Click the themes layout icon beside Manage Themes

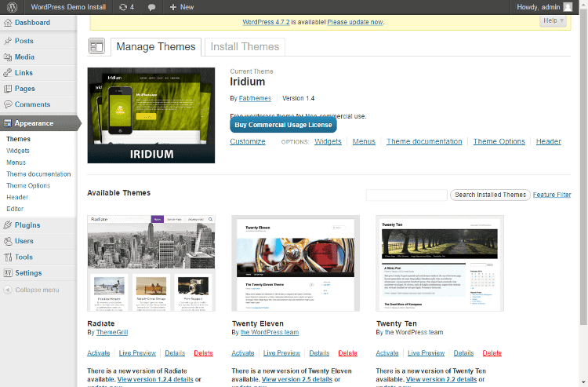pos(96,46)
